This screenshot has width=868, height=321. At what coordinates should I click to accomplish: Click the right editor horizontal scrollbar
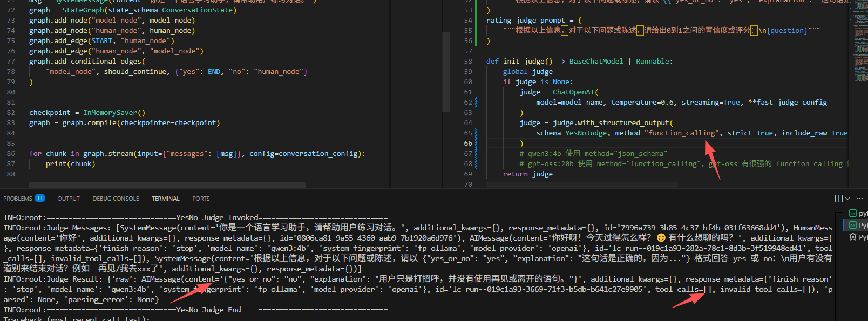coord(581,185)
